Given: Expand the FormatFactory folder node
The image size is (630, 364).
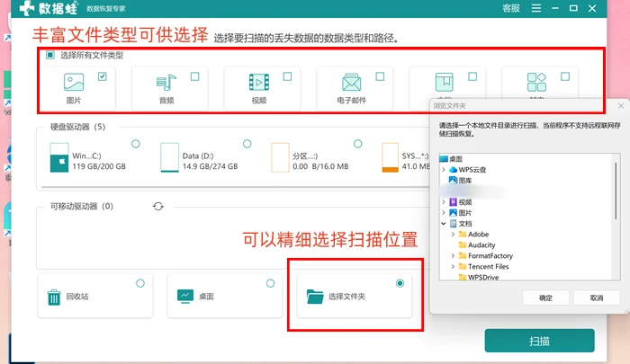Looking at the screenshot, I should (x=453, y=255).
